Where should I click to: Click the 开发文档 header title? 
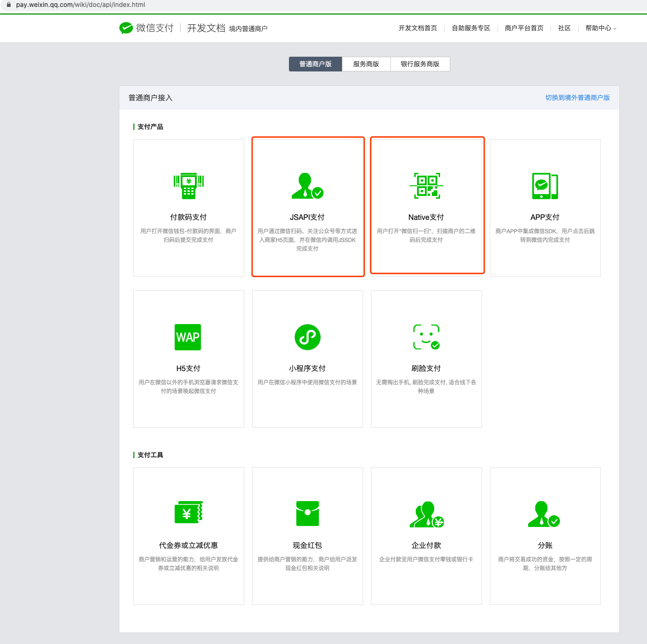206,28
